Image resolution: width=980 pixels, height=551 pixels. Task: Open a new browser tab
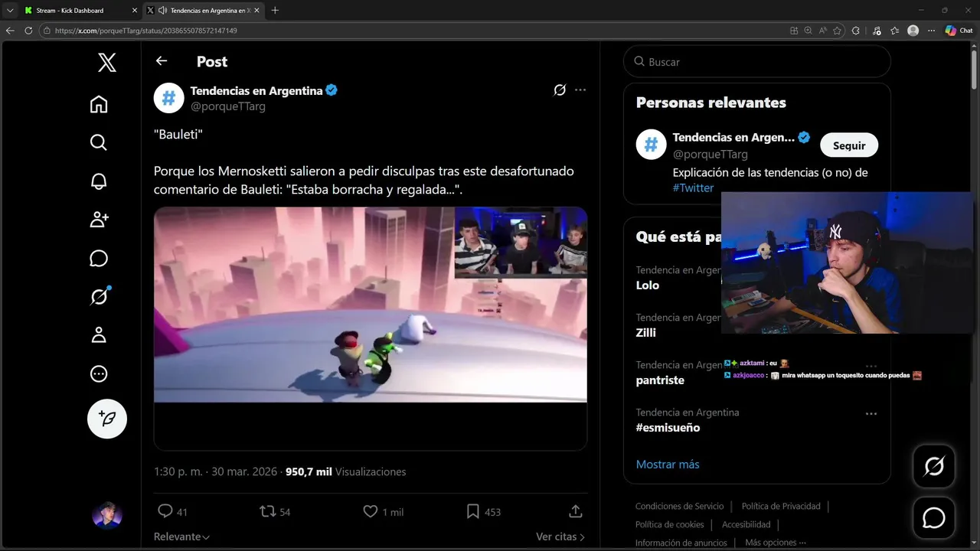275,10
